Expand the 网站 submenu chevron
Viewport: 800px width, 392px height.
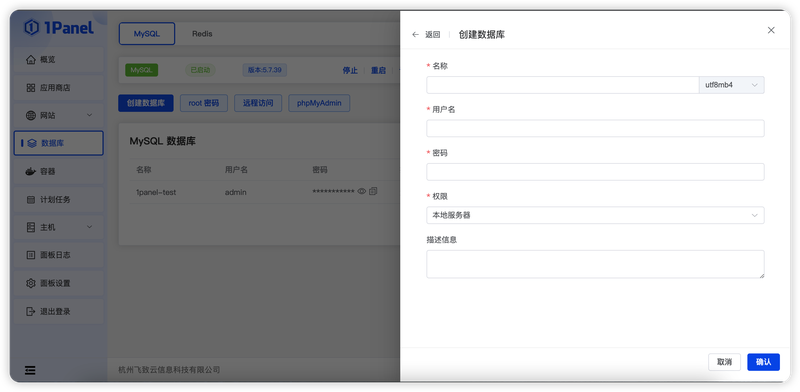pos(89,115)
